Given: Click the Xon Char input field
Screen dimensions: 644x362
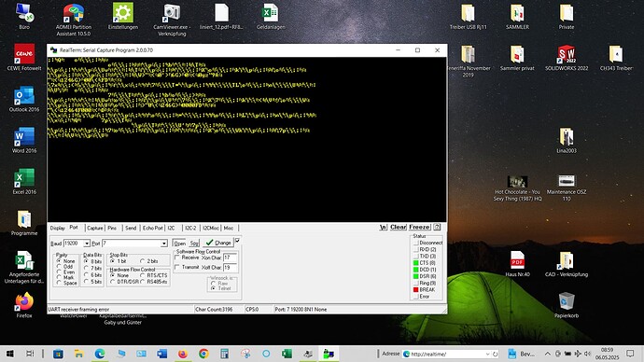Looking at the screenshot, I should pos(230,258).
